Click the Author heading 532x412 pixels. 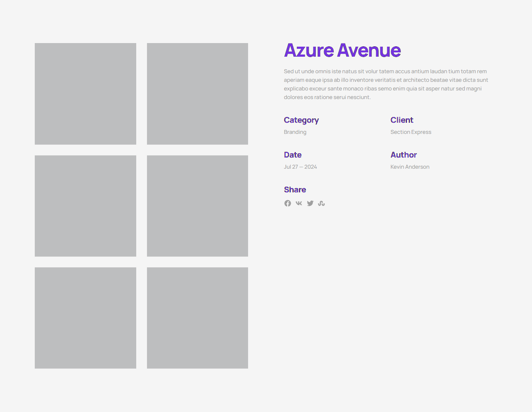(x=403, y=155)
